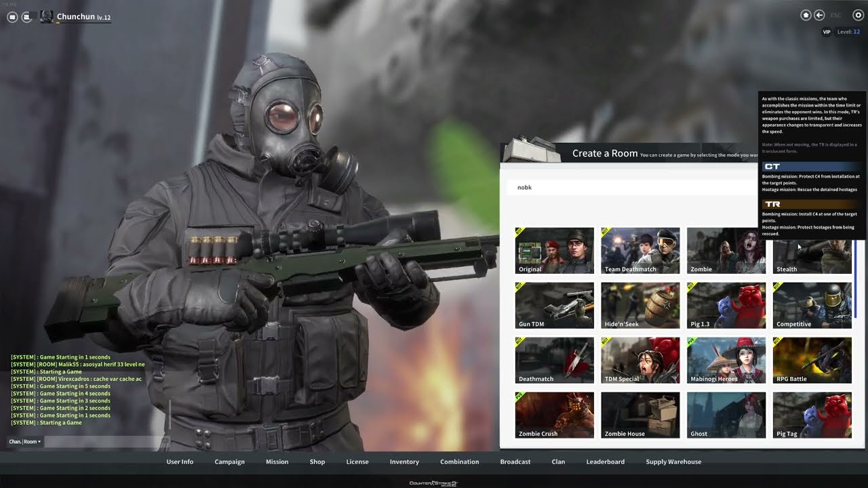Screen dimensions: 868x488
Task: Select the TDM Special mode
Action: point(640,361)
